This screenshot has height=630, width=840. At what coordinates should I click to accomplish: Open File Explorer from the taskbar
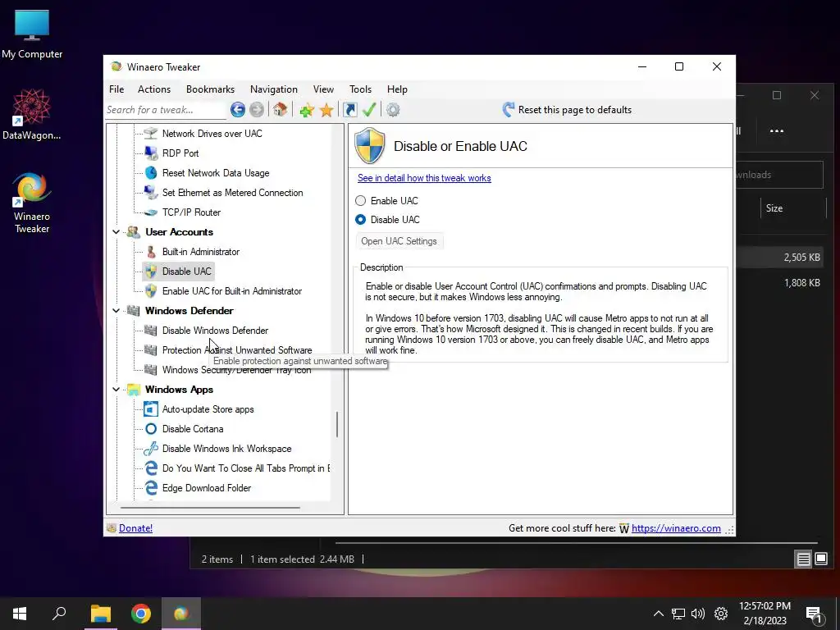click(x=100, y=614)
